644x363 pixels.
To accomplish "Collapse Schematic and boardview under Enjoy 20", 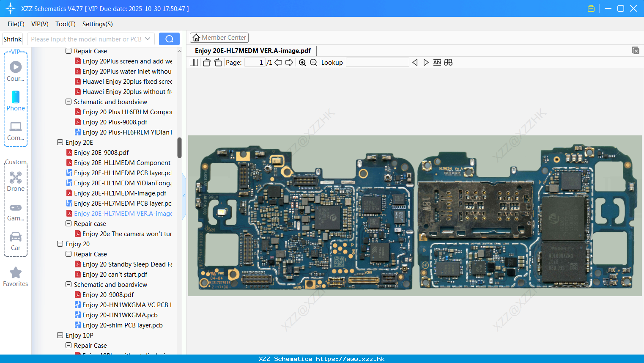I will click(x=69, y=285).
